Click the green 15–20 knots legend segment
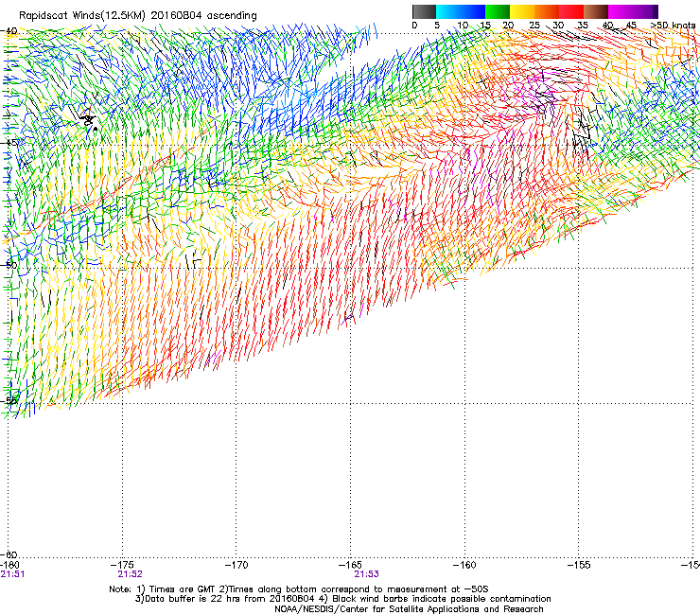 point(498,11)
